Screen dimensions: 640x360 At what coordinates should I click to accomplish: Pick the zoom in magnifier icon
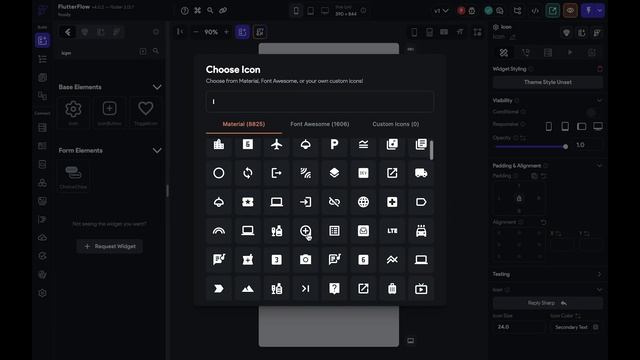pos(305,231)
